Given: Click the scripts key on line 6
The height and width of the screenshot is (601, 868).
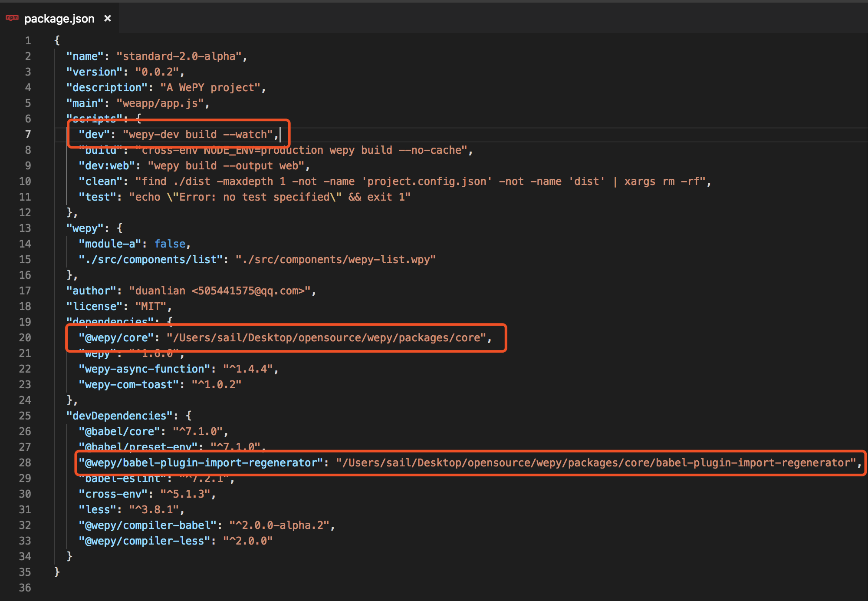Looking at the screenshot, I should click(x=95, y=119).
